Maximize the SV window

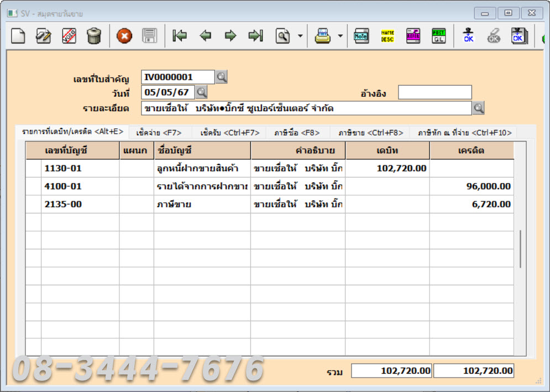pyautogui.click(x=508, y=13)
